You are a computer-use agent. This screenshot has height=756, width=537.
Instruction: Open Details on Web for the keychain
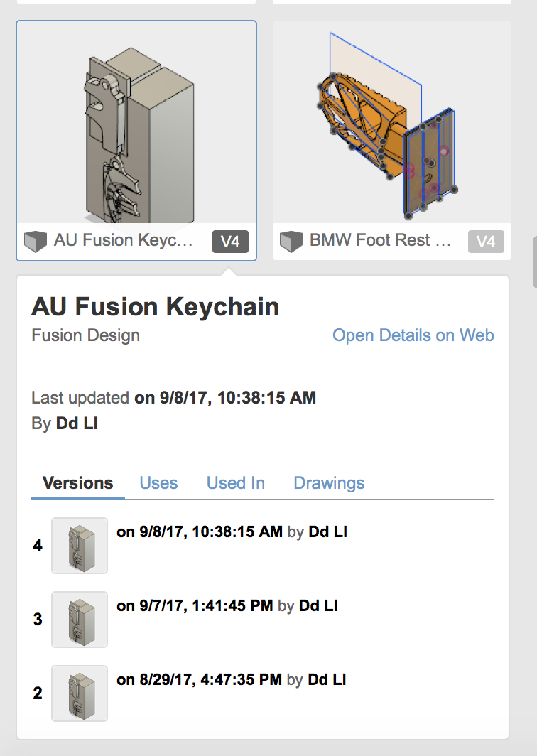pos(413,335)
